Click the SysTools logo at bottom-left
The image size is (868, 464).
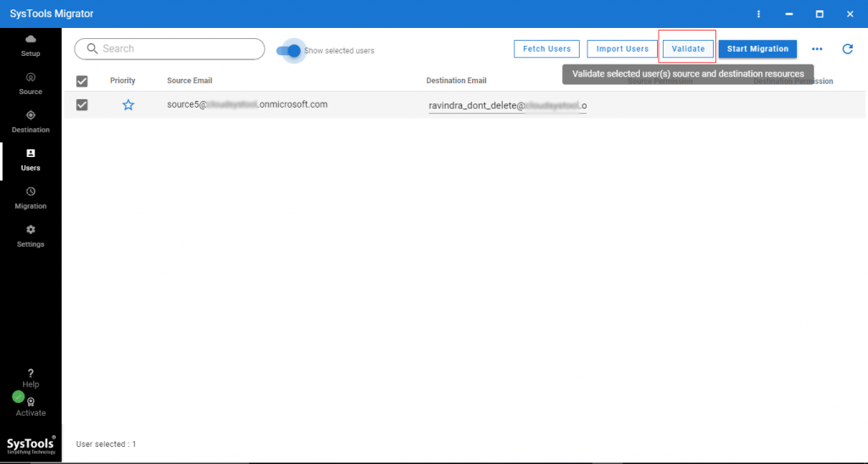(31, 444)
